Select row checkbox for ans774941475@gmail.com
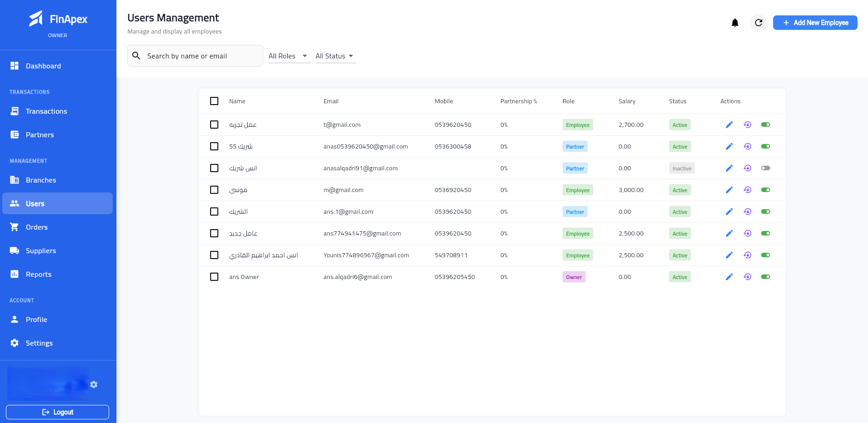Image resolution: width=868 pixels, height=423 pixels. [x=214, y=233]
